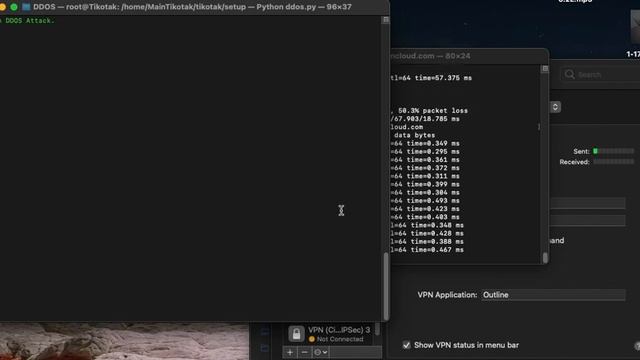Click the split-pane icon in DDOS terminal

(x=385, y=20)
